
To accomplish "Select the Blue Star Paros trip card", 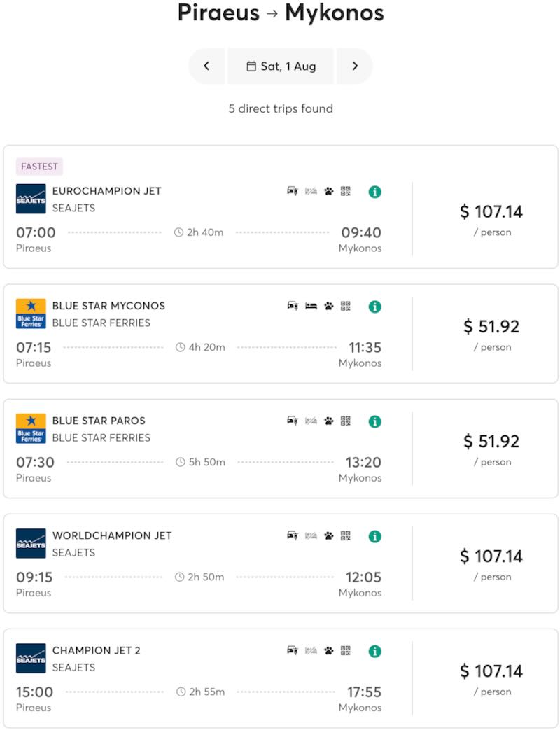I will pyautogui.click(x=210, y=448).
